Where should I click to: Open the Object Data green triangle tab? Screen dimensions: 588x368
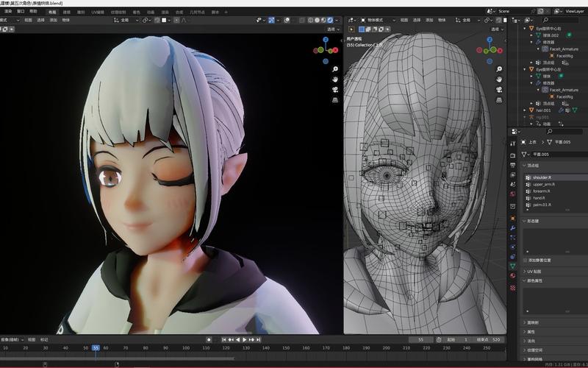512,266
